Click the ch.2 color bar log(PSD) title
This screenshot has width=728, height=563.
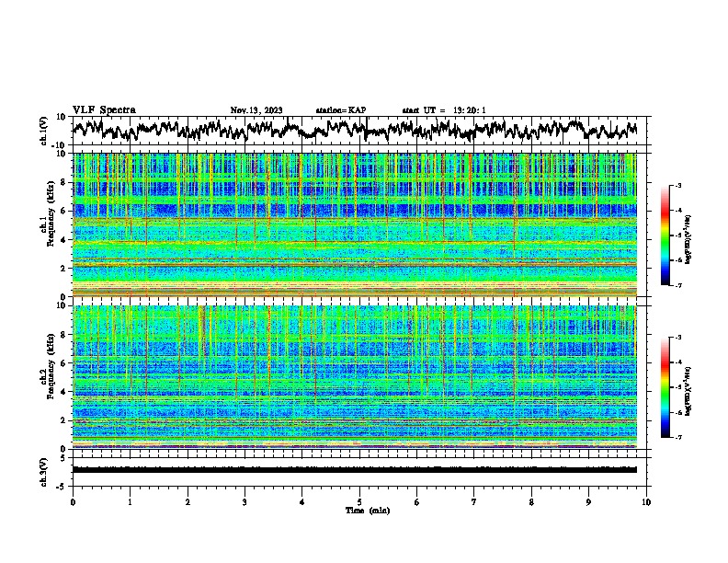click(688, 391)
